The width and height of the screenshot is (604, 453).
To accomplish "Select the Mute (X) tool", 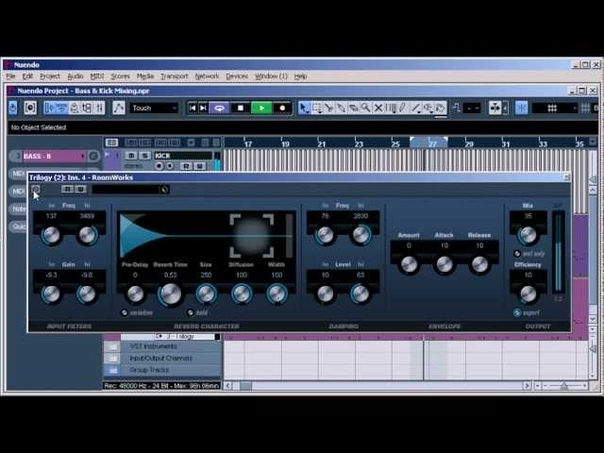I will 378,108.
